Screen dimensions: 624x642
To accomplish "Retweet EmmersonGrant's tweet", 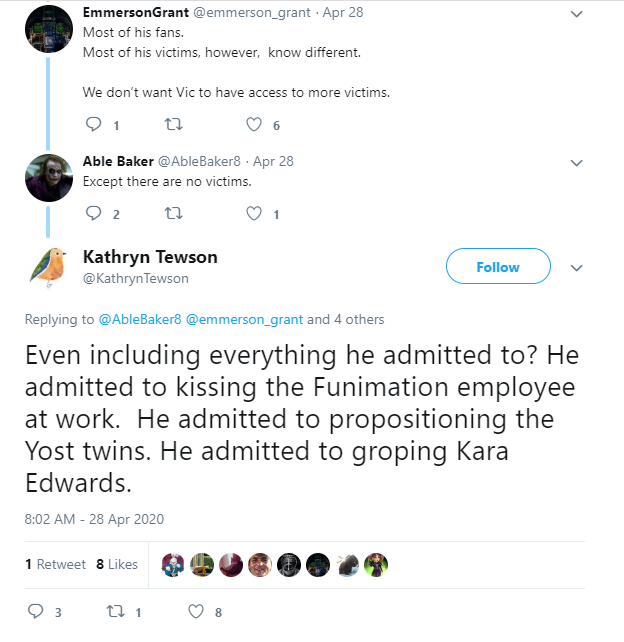I will point(174,124).
